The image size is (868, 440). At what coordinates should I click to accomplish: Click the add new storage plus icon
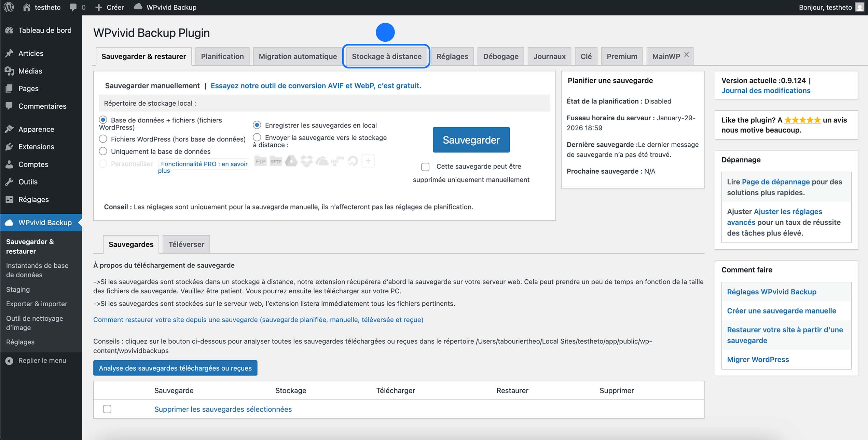(x=368, y=161)
